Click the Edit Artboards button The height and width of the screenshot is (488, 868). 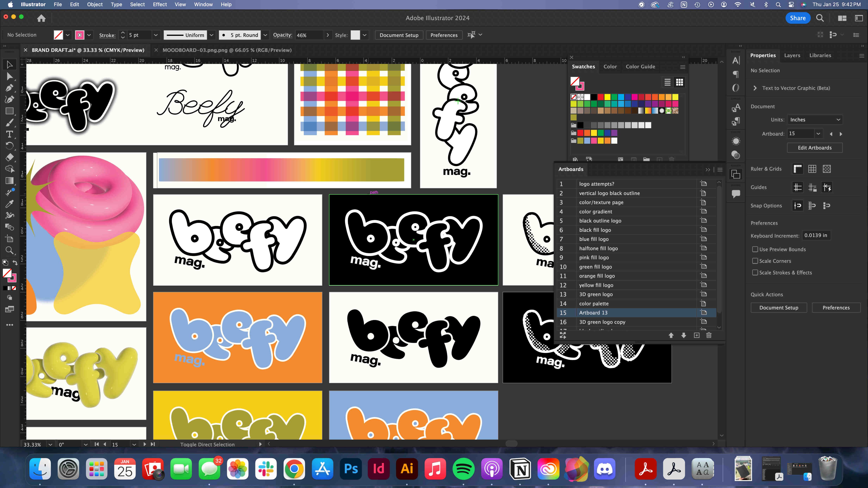tap(814, 148)
